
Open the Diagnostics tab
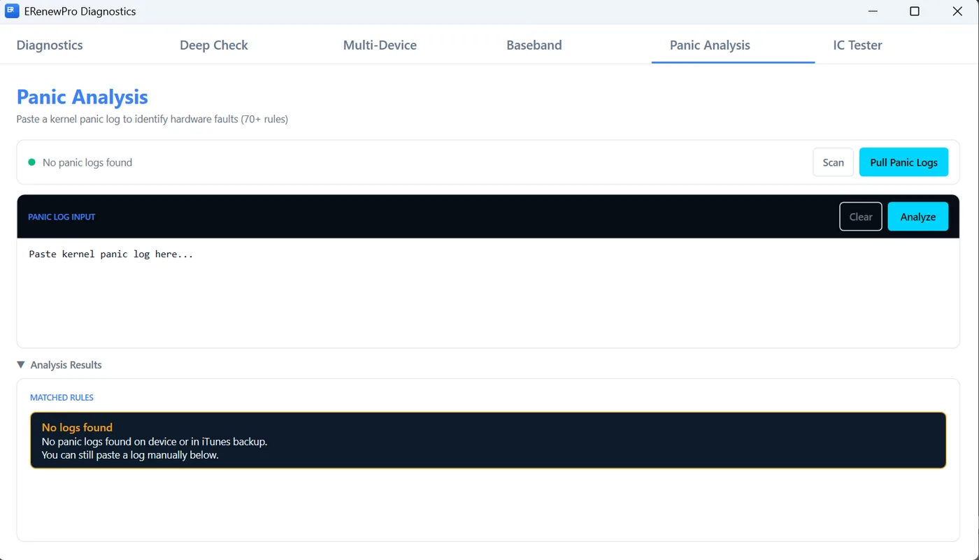pyautogui.click(x=50, y=45)
